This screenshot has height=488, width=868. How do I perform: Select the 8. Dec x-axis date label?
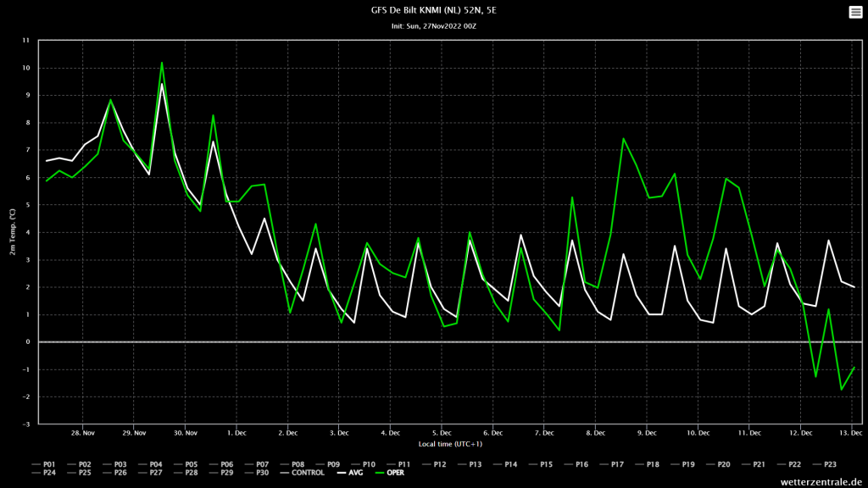(596, 433)
